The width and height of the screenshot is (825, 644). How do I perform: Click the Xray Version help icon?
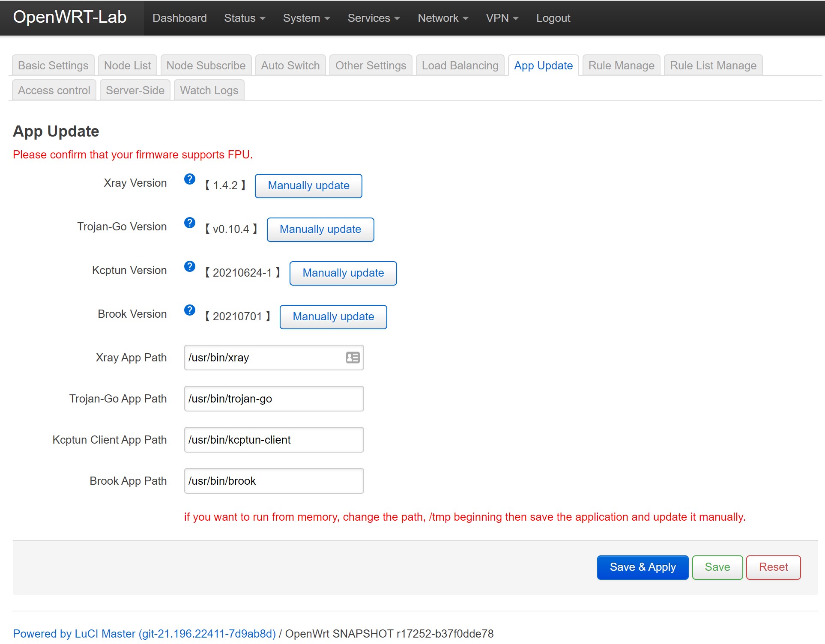click(189, 179)
